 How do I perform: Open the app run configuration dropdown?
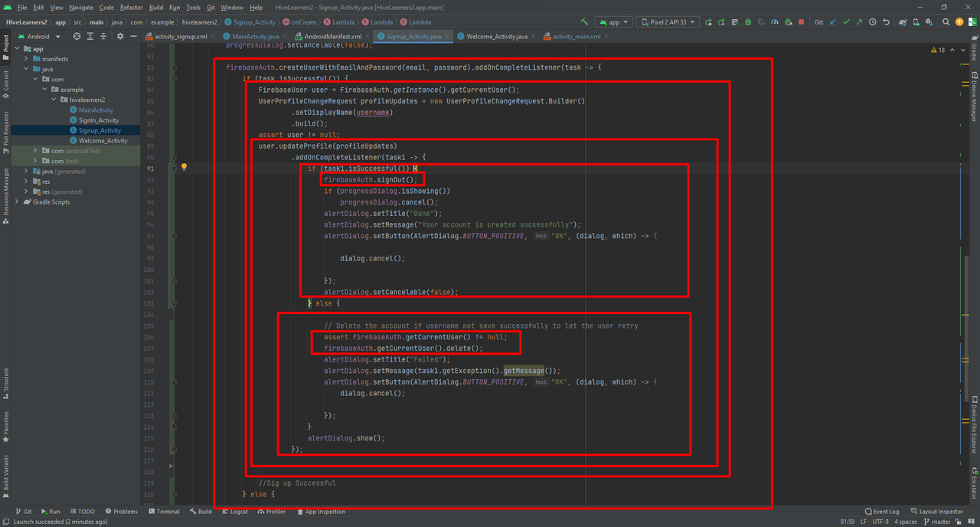(x=613, y=22)
